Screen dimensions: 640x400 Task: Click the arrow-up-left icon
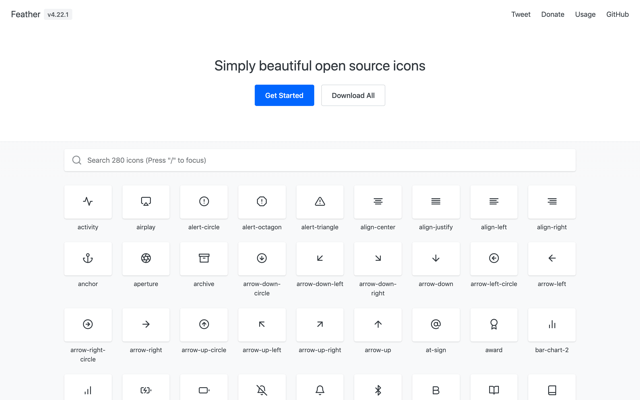262,324
